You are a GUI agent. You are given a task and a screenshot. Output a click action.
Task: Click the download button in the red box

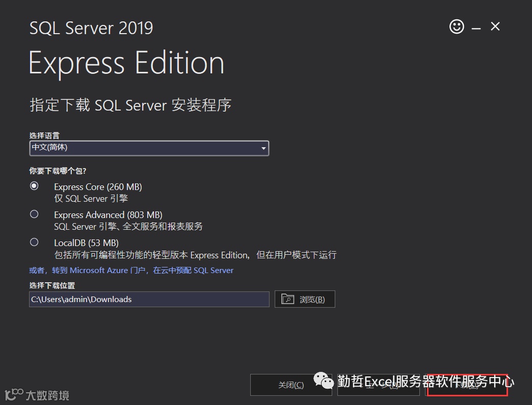(x=467, y=385)
